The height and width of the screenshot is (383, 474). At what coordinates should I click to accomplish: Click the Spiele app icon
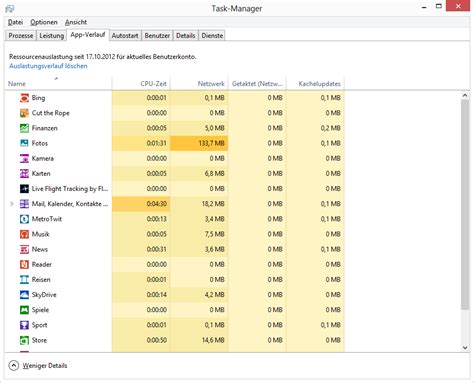coord(24,310)
